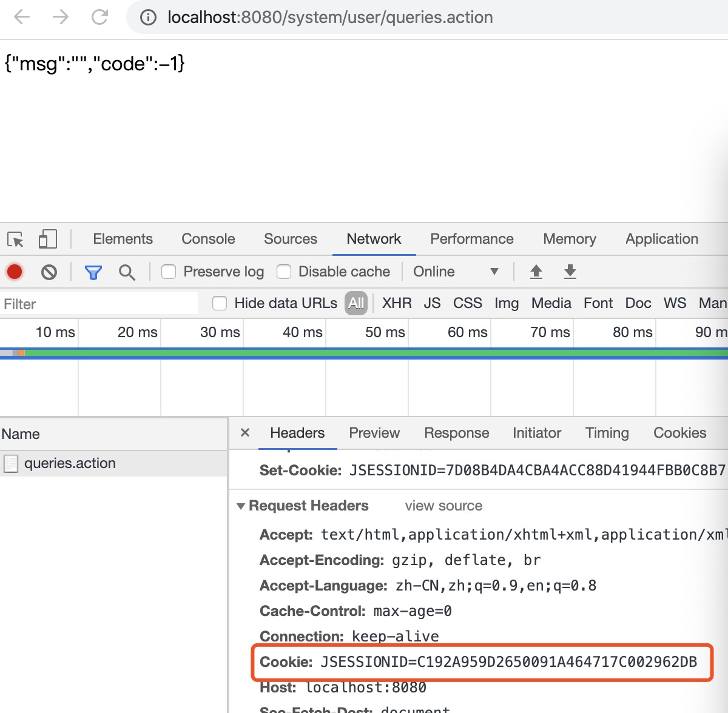
Task: Click the URL localhost:8080/system/user/queries.action
Action: (330, 17)
